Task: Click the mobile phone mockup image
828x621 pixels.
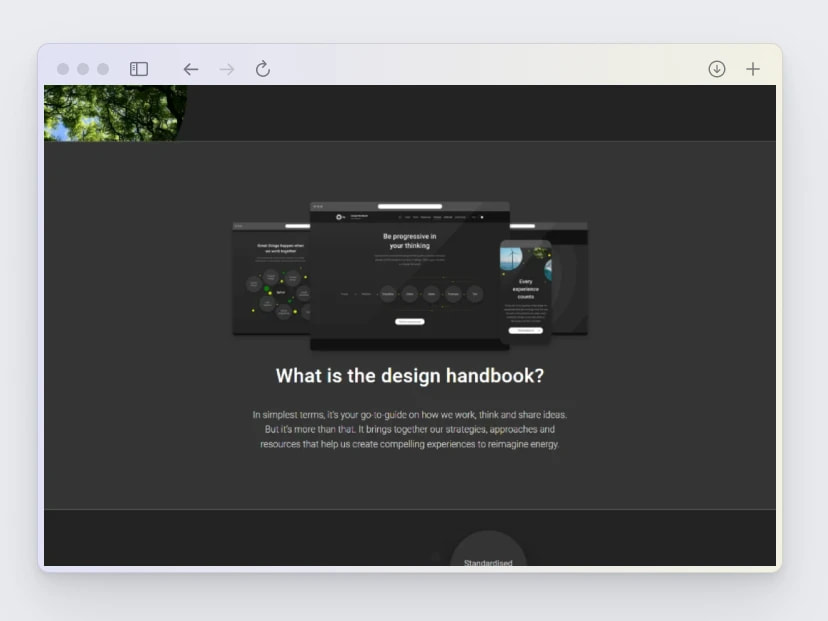Action: point(525,292)
